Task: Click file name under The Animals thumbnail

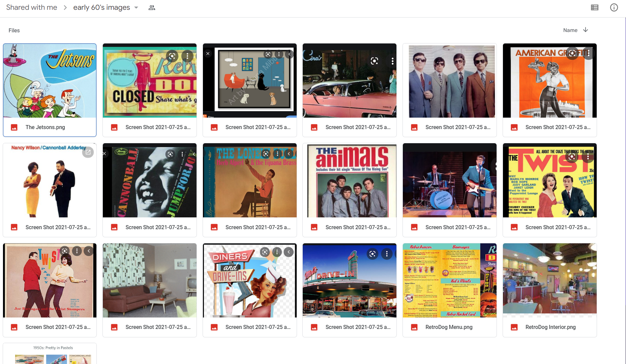Action: [x=358, y=227]
